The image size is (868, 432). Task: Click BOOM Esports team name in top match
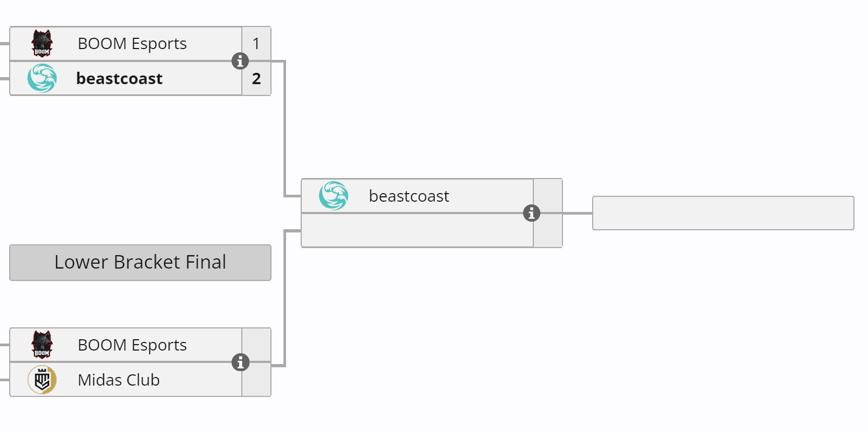pyautogui.click(x=132, y=44)
